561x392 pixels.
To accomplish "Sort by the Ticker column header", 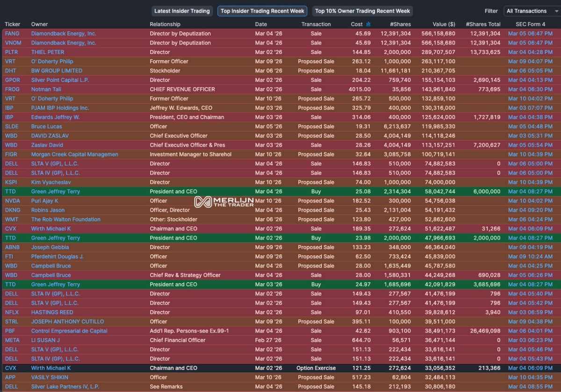I will tap(13, 24).
